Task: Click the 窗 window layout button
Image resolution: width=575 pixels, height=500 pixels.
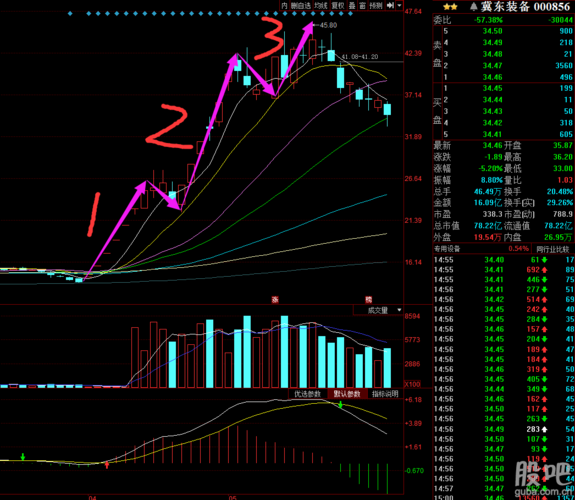Action: 362,6
